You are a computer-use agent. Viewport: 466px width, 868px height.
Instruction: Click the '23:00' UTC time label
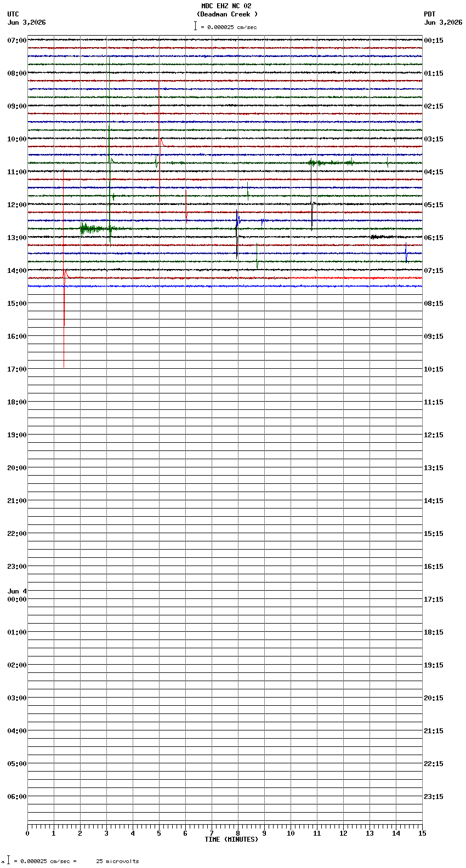coord(17,567)
